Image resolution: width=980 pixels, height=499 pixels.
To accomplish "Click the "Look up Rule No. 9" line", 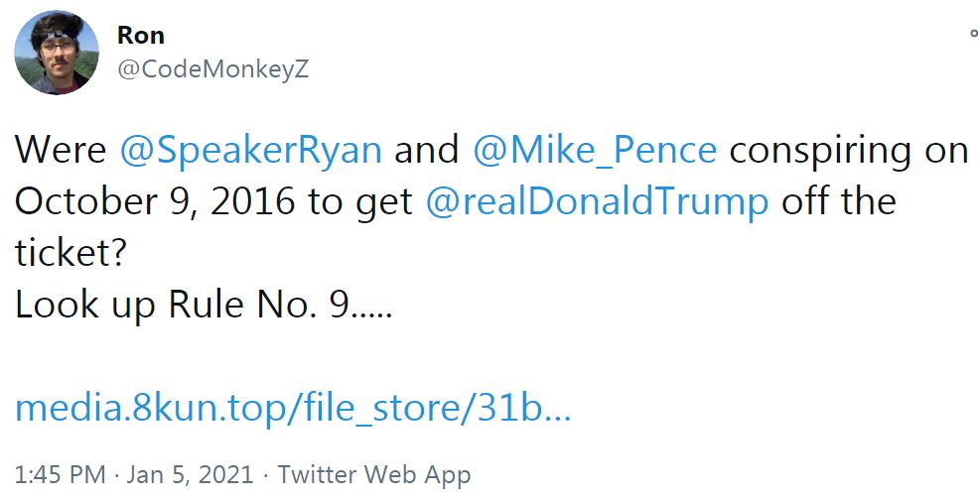I will tap(204, 306).
